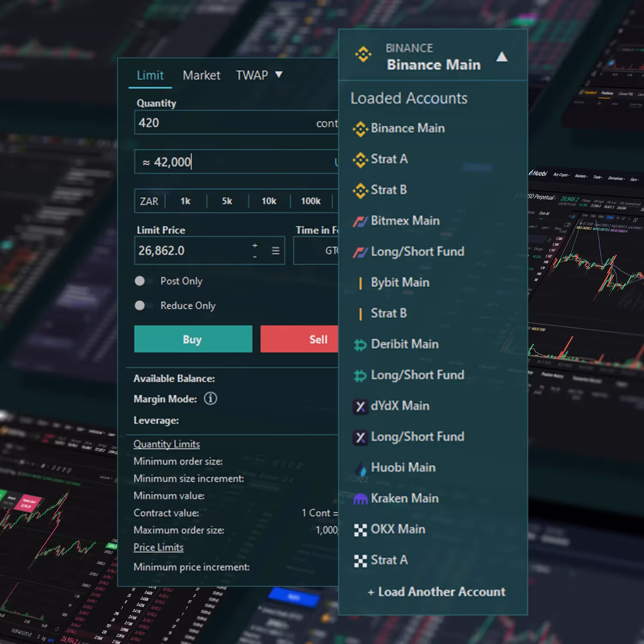Click the 1k quick amount button

pyautogui.click(x=185, y=201)
